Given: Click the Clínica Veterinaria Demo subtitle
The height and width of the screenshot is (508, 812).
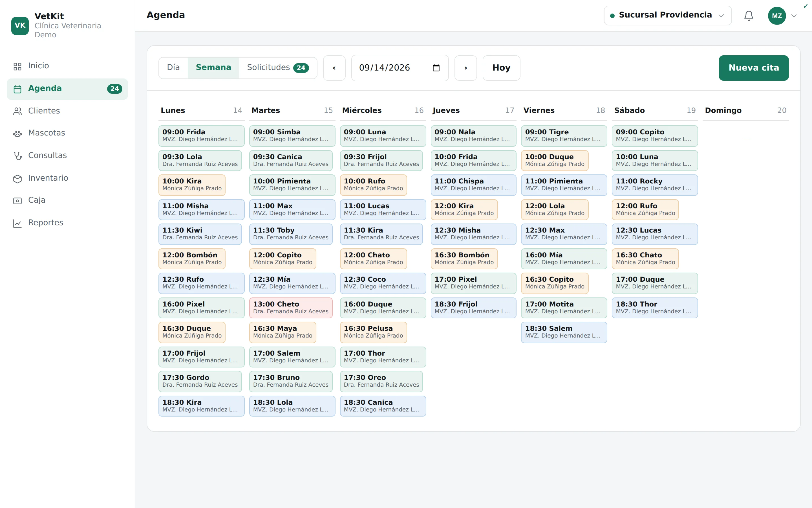Looking at the screenshot, I should coord(68,30).
